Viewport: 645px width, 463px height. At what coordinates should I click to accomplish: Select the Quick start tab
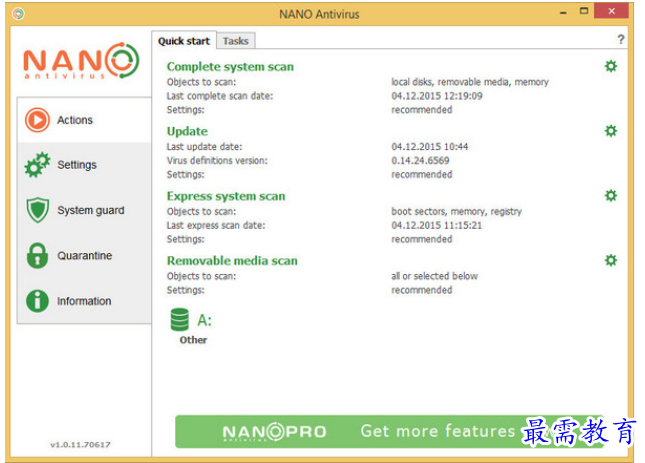click(184, 41)
